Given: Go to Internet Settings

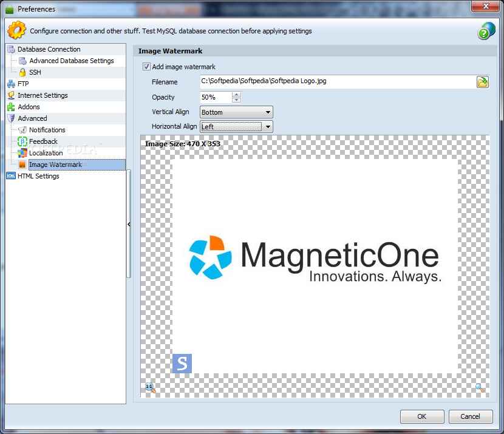Looking at the screenshot, I should (43, 95).
